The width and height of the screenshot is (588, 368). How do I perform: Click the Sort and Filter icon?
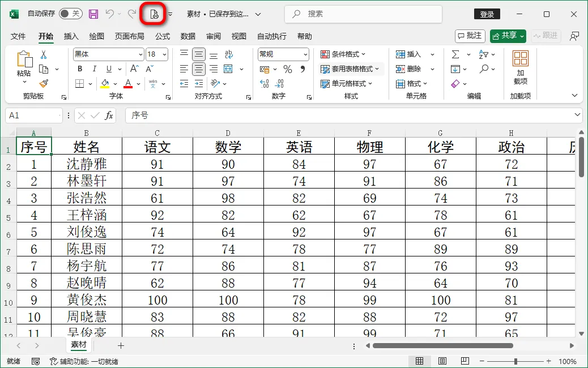click(483, 55)
